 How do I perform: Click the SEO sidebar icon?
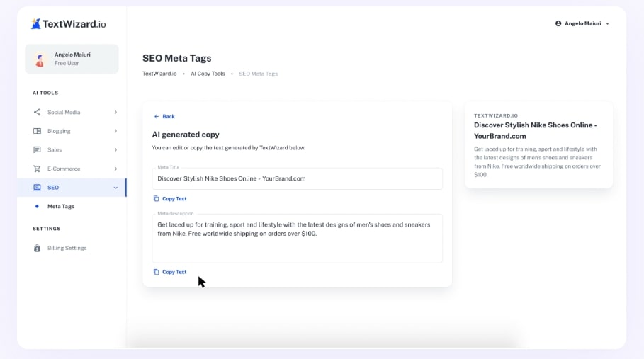(x=38, y=188)
